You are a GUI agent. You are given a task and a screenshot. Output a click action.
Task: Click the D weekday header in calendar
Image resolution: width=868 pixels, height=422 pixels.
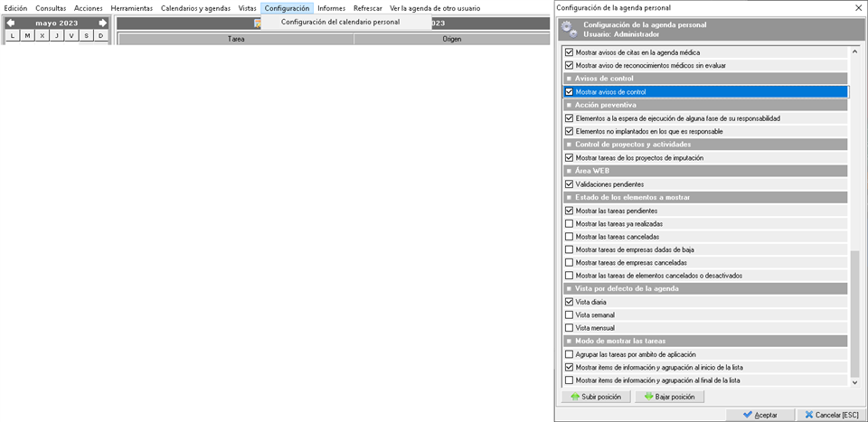tap(100, 35)
